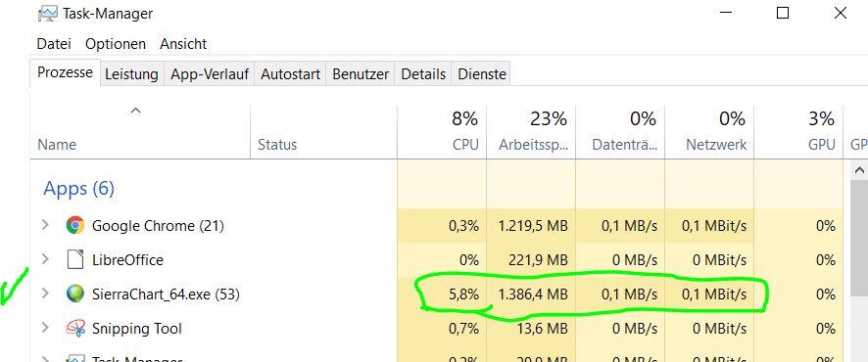Expand SierraChart_64.exe child processes

tap(45, 294)
